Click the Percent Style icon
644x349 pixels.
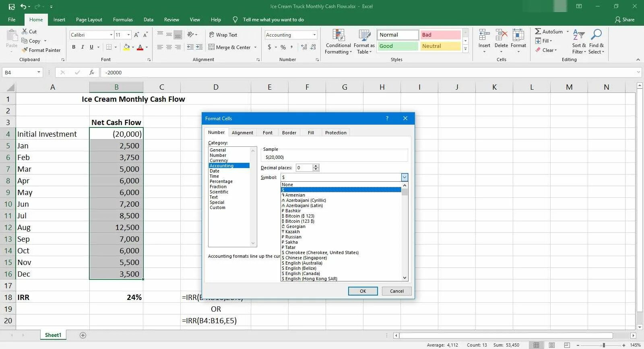click(283, 47)
